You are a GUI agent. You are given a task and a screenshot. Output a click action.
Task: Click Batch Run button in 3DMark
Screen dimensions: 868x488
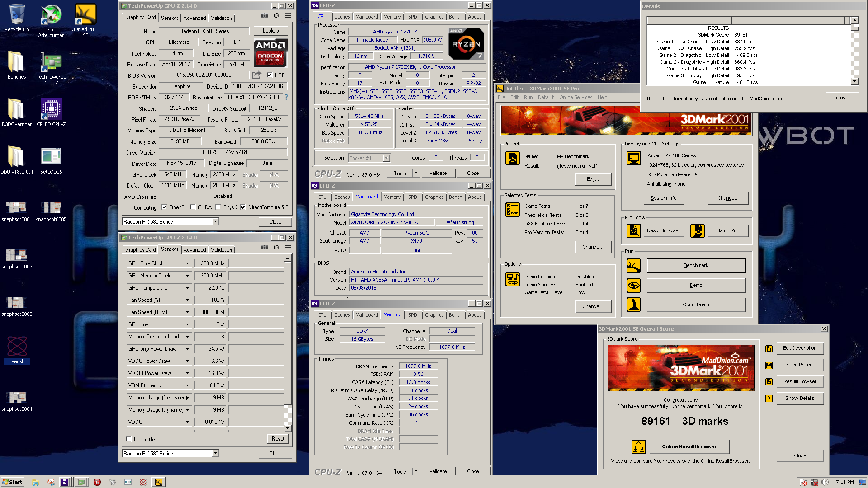point(727,230)
